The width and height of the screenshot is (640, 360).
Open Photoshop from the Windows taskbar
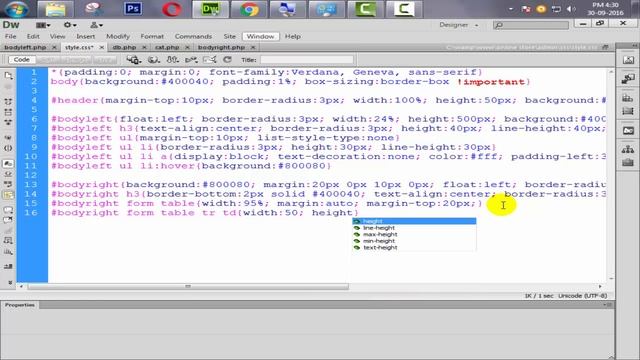[x=133, y=9]
